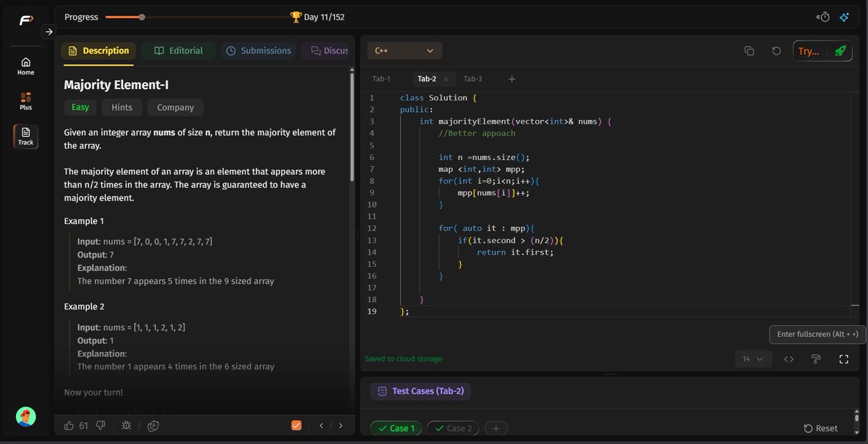Open the Description tab
Image resolution: width=868 pixels, height=444 pixels.
point(98,51)
